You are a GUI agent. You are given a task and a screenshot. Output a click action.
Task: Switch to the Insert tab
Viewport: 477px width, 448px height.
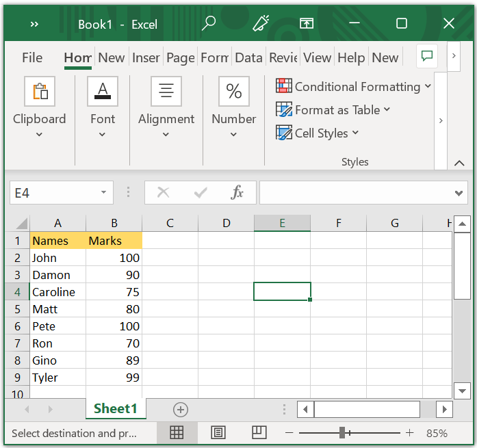click(x=146, y=57)
